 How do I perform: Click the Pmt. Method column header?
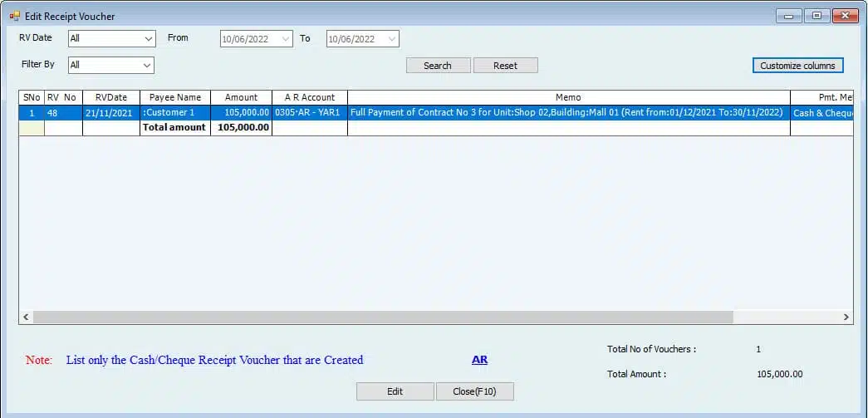click(822, 97)
